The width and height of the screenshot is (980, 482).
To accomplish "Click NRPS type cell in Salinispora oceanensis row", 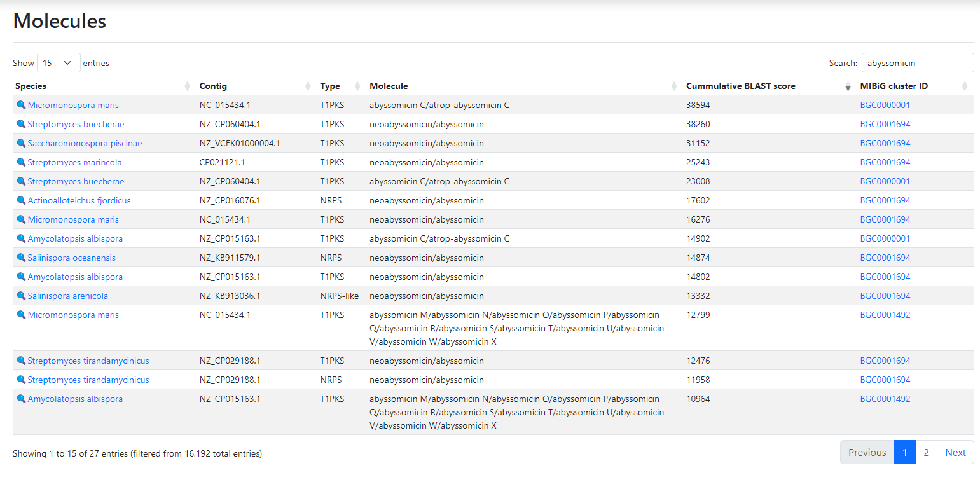I will (331, 258).
